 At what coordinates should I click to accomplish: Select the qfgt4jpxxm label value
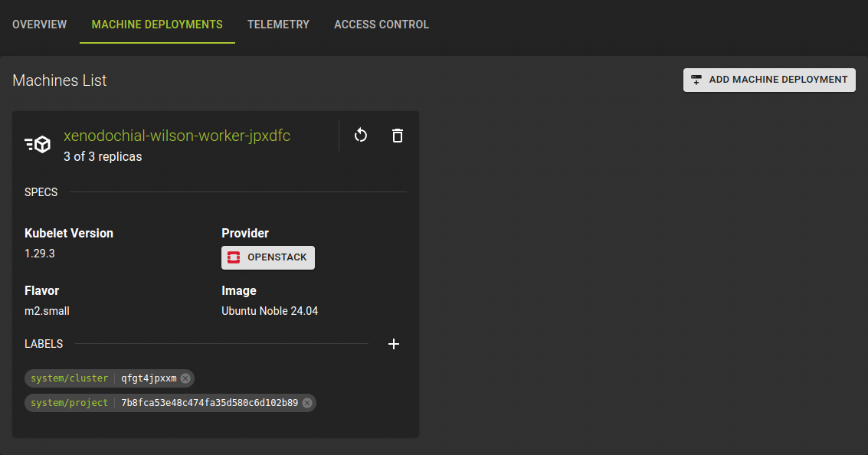pyautogui.click(x=149, y=378)
